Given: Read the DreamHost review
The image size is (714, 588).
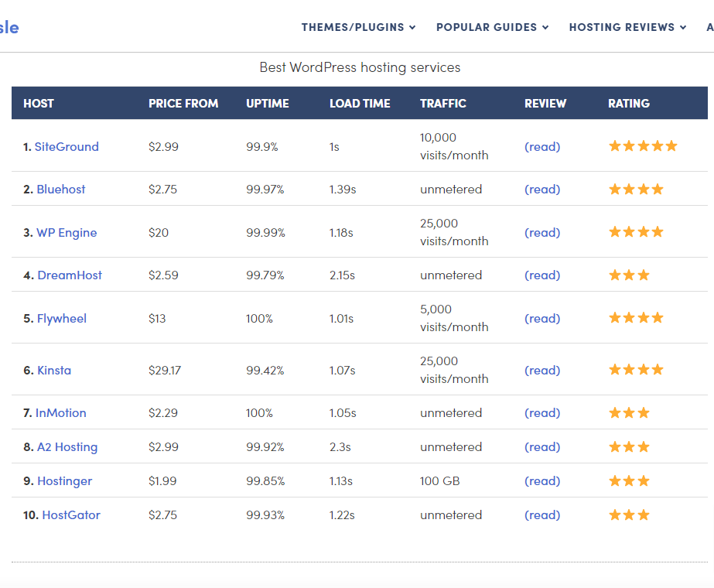Looking at the screenshot, I should tap(542, 275).
